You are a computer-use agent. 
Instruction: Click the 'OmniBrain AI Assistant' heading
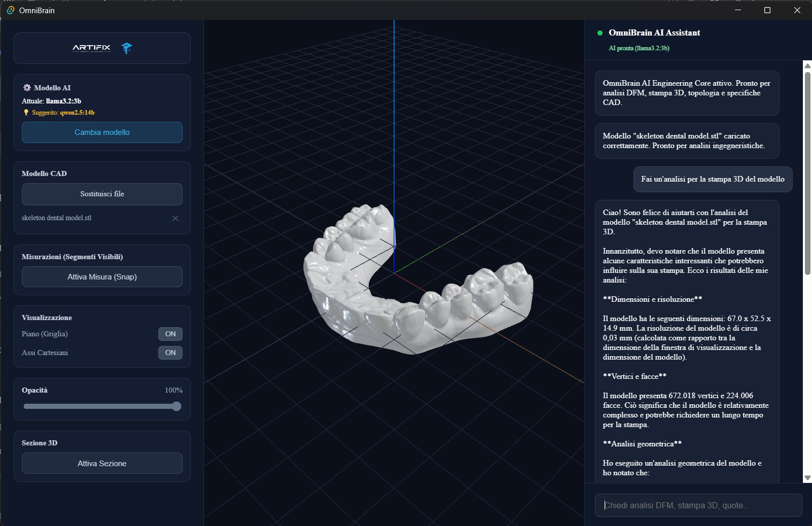click(x=654, y=33)
